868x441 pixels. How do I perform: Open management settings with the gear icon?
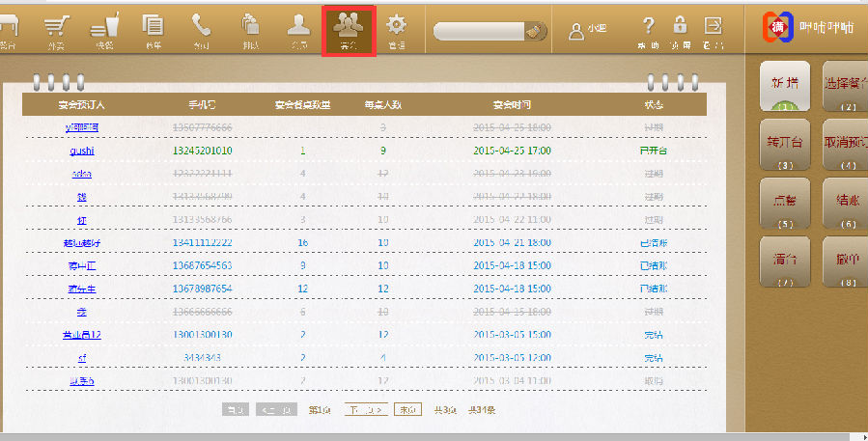[x=396, y=30]
